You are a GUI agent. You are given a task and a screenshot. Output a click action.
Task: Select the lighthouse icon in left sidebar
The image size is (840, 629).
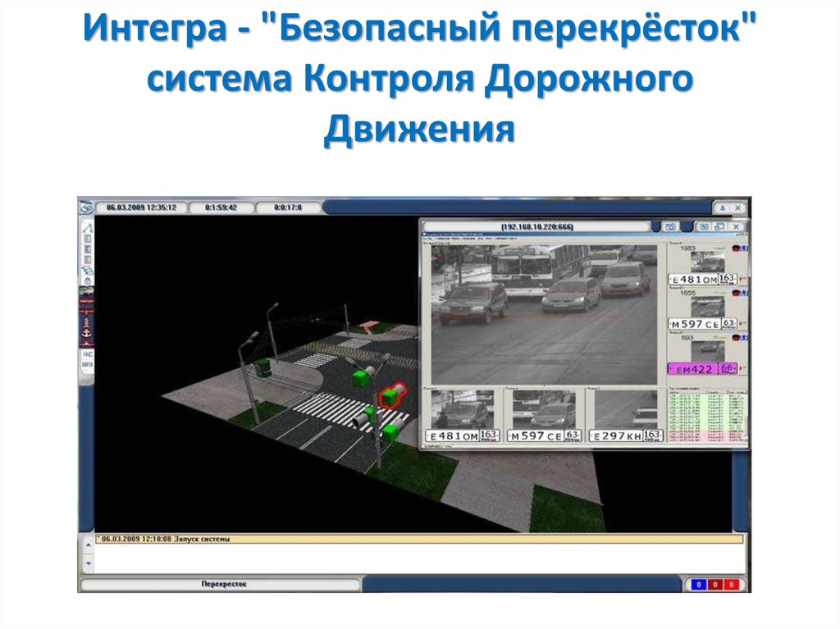(86, 321)
